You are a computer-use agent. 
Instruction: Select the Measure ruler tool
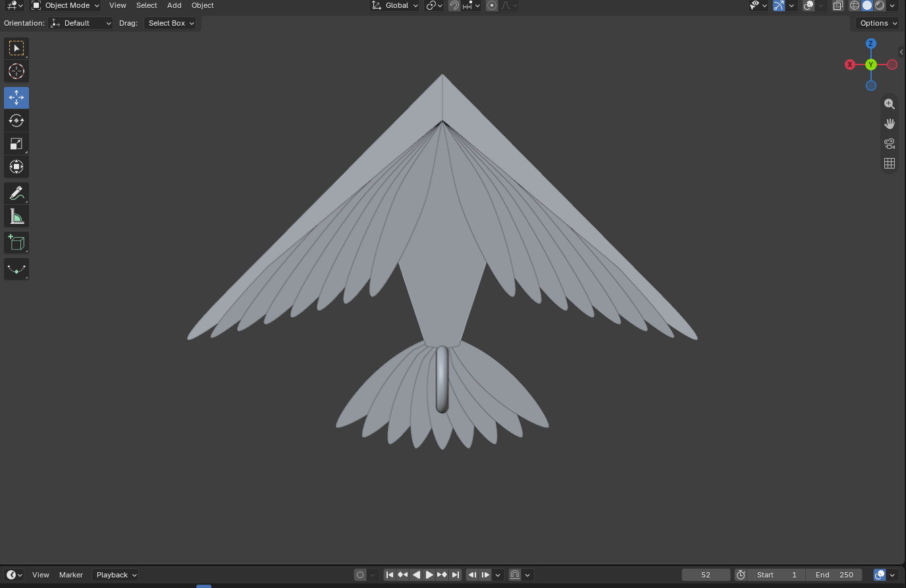point(16,217)
